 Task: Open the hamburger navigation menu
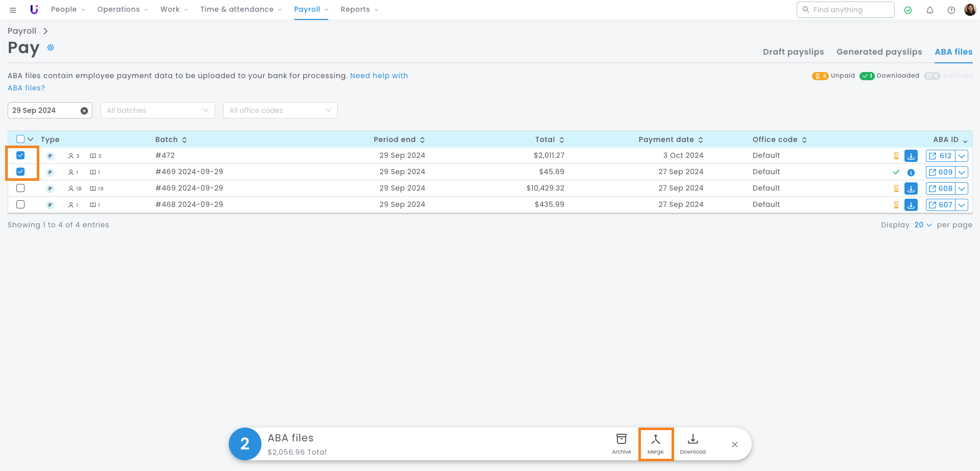pyautogui.click(x=13, y=10)
